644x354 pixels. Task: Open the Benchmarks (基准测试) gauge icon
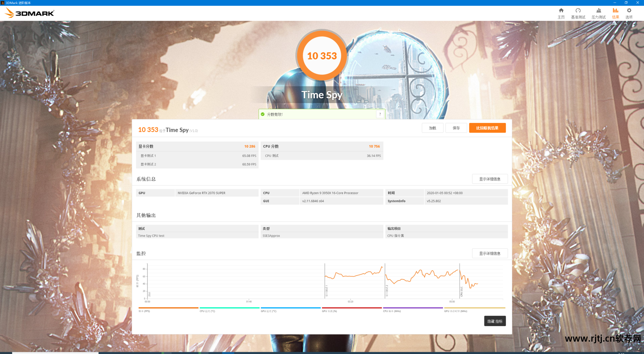tap(578, 10)
